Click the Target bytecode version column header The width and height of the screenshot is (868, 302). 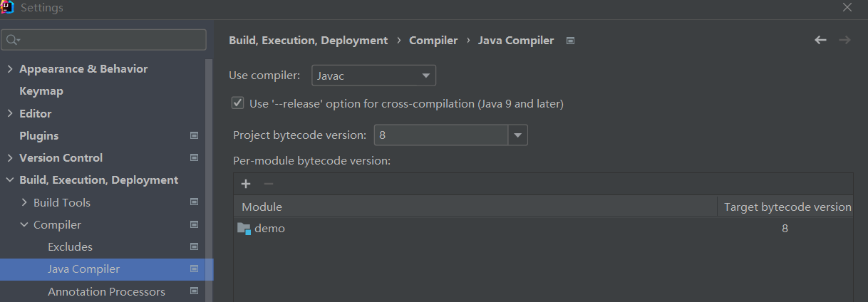[787, 207]
